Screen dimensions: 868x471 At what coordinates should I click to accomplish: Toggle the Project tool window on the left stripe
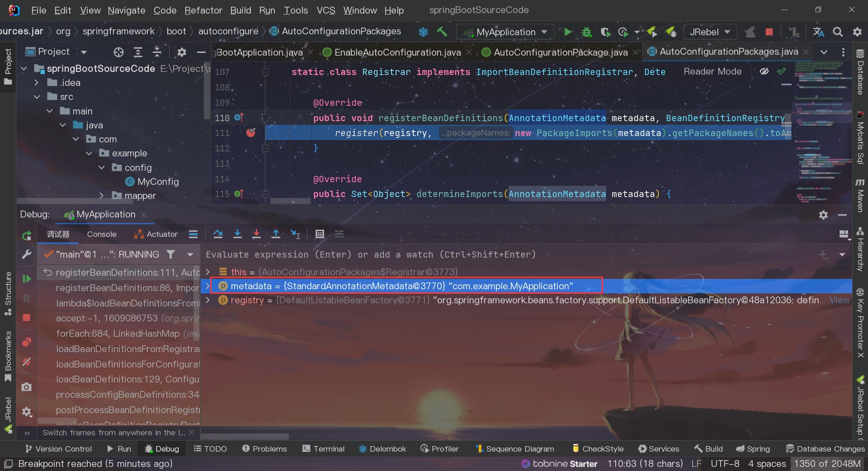[8, 67]
